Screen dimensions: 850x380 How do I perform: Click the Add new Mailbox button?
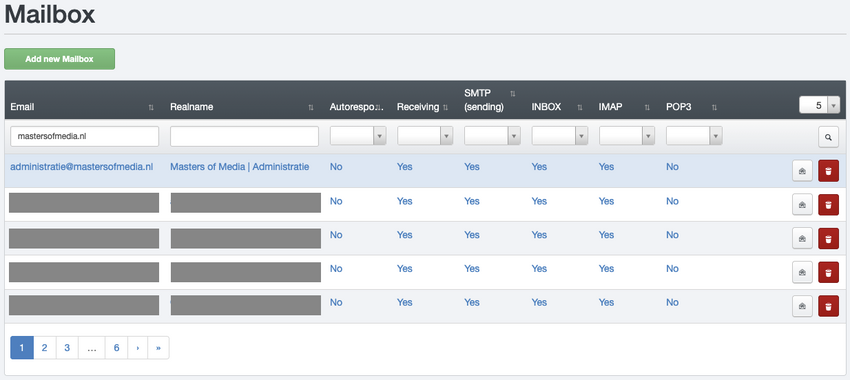click(x=60, y=59)
